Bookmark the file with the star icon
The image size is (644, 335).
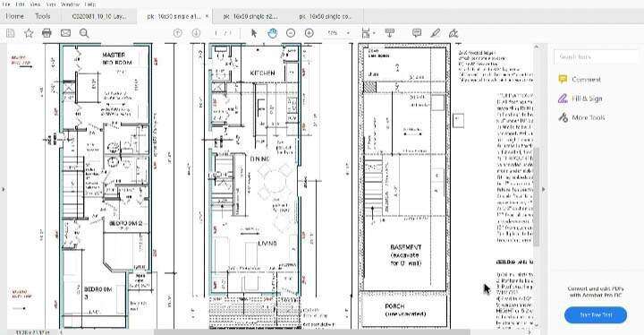click(x=29, y=33)
